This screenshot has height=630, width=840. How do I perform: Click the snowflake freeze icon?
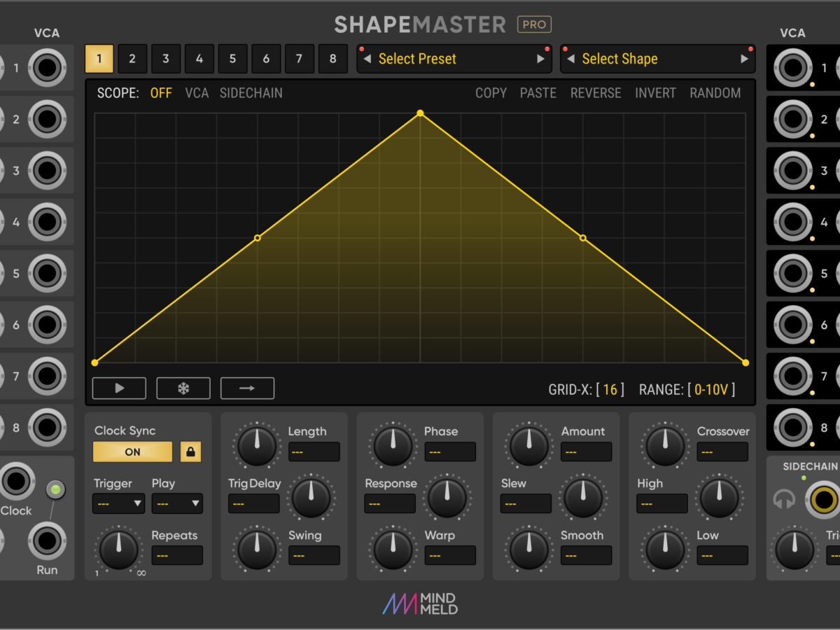click(183, 388)
